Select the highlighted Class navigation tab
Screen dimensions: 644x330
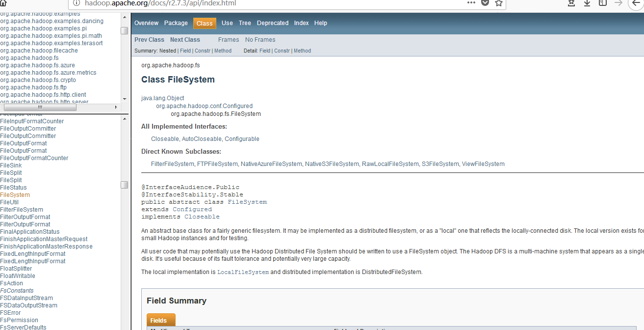[205, 23]
